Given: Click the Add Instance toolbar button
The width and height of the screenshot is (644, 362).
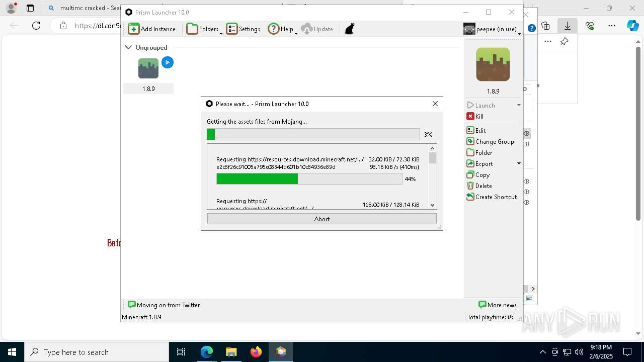Looking at the screenshot, I should tap(152, 29).
